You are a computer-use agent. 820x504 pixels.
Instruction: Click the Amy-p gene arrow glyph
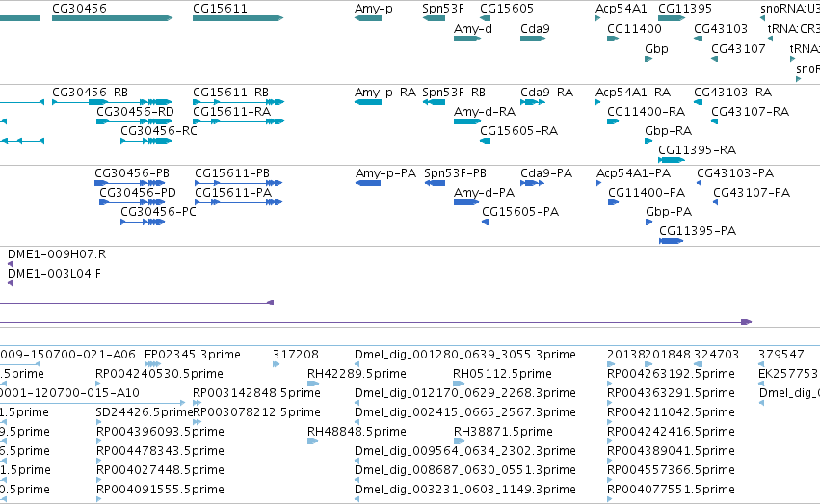[x=368, y=18]
